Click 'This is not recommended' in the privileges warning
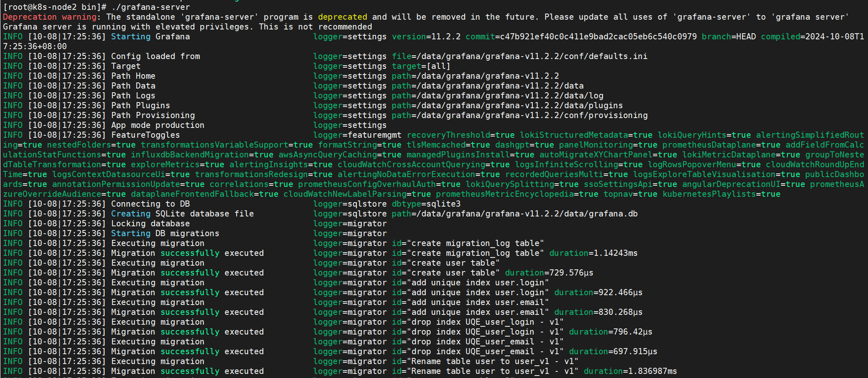The height and width of the screenshot is (378, 868). (x=315, y=27)
